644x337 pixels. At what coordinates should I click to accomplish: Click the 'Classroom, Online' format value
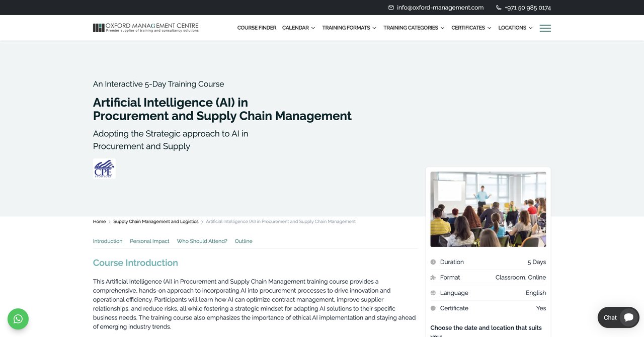(x=521, y=278)
